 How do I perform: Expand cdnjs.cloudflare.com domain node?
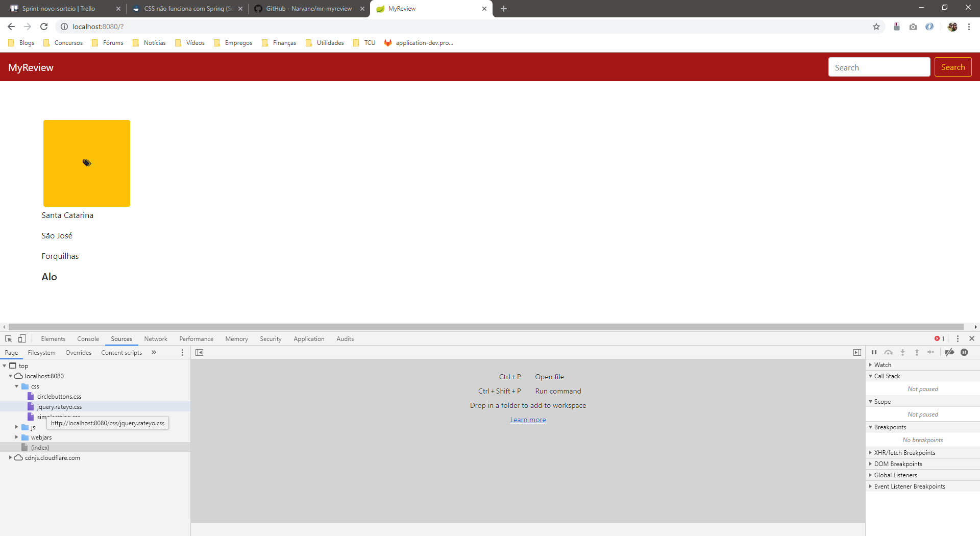[11, 458]
